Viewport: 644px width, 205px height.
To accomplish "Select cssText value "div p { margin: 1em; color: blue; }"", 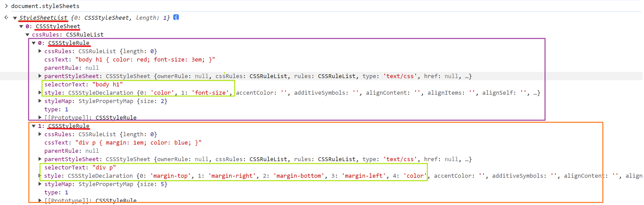I will pos(138,143).
